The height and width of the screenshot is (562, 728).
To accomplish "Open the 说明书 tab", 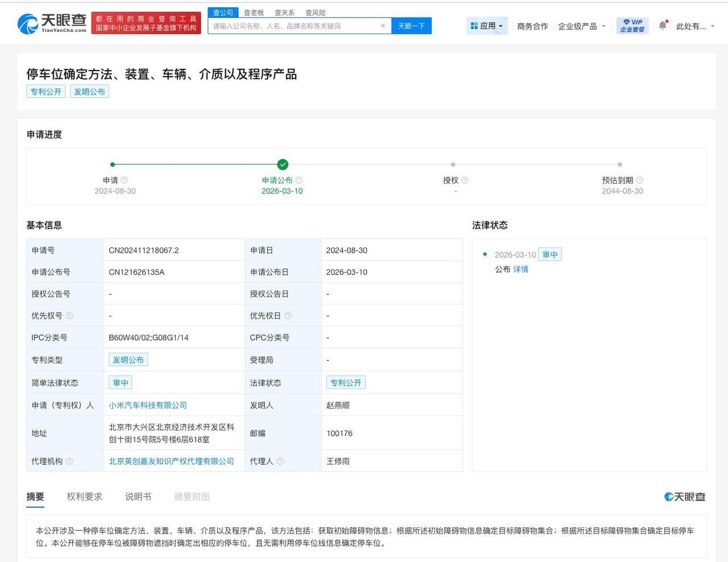I will point(138,496).
